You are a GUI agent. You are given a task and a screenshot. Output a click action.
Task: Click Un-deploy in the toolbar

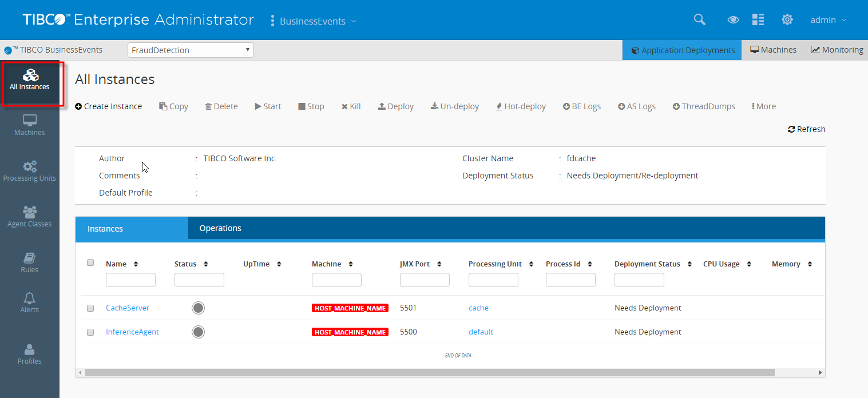coord(455,106)
